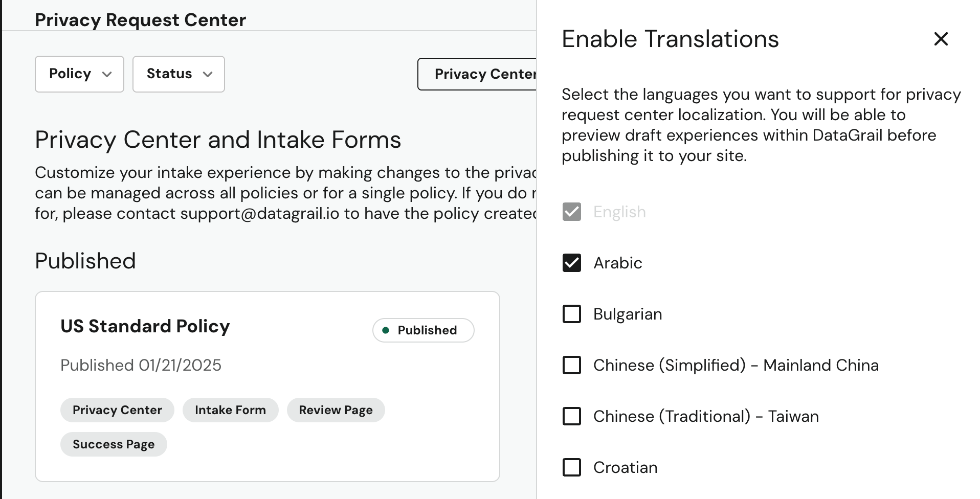Screen dimensions: 980x499
Task: Select the Privacy Center tag on the policy card
Action: coord(117,410)
